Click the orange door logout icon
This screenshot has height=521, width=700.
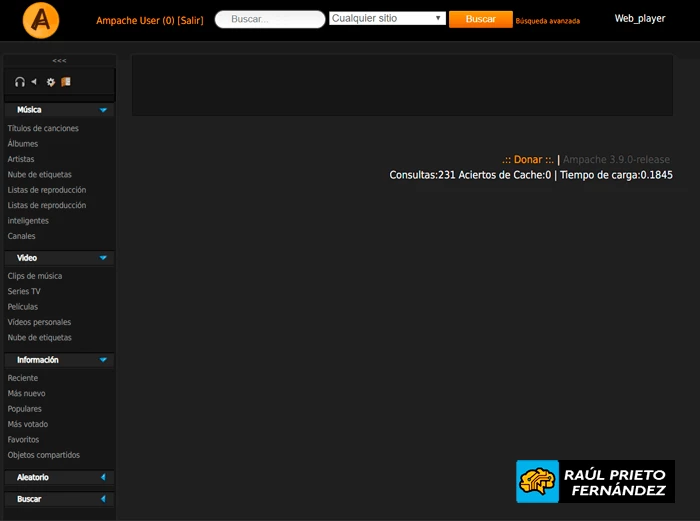click(x=65, y=82)
